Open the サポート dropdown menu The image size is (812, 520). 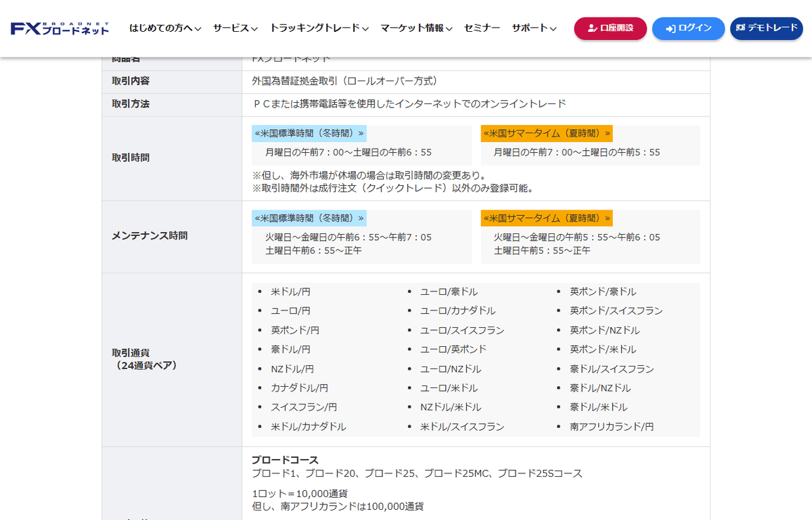click(x=534, y=28)
